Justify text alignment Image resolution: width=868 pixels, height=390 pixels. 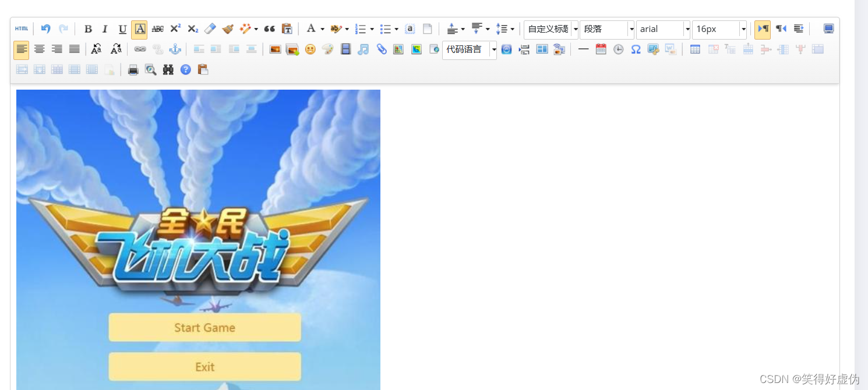point(74,49)
